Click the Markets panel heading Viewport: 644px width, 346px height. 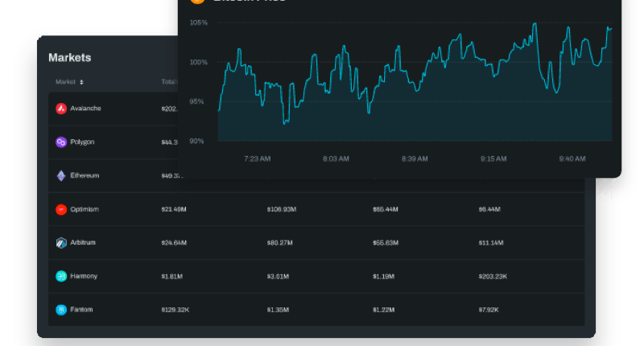pos(70,57)
